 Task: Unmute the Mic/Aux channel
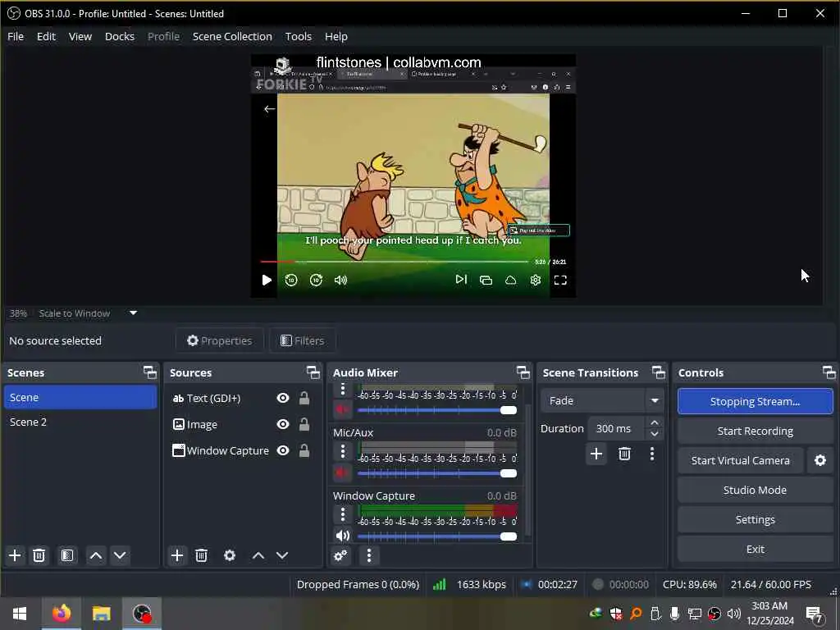pos(342,473)
